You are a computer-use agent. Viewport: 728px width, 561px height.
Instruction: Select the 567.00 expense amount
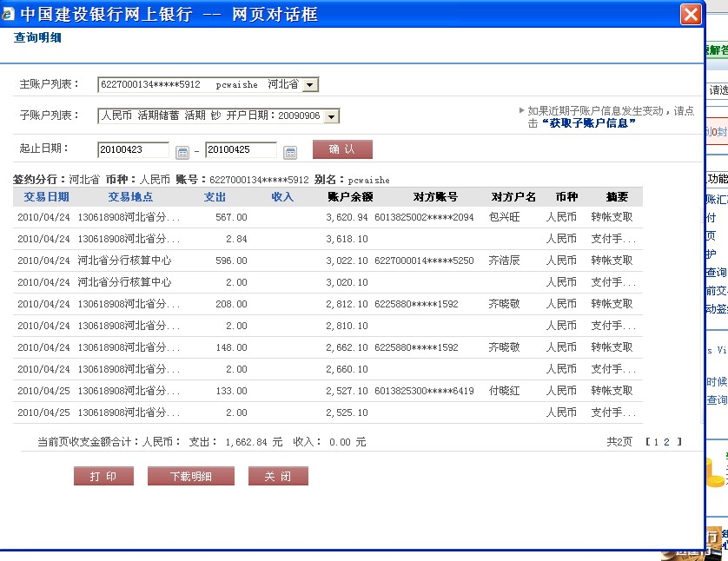pos(231,217)
